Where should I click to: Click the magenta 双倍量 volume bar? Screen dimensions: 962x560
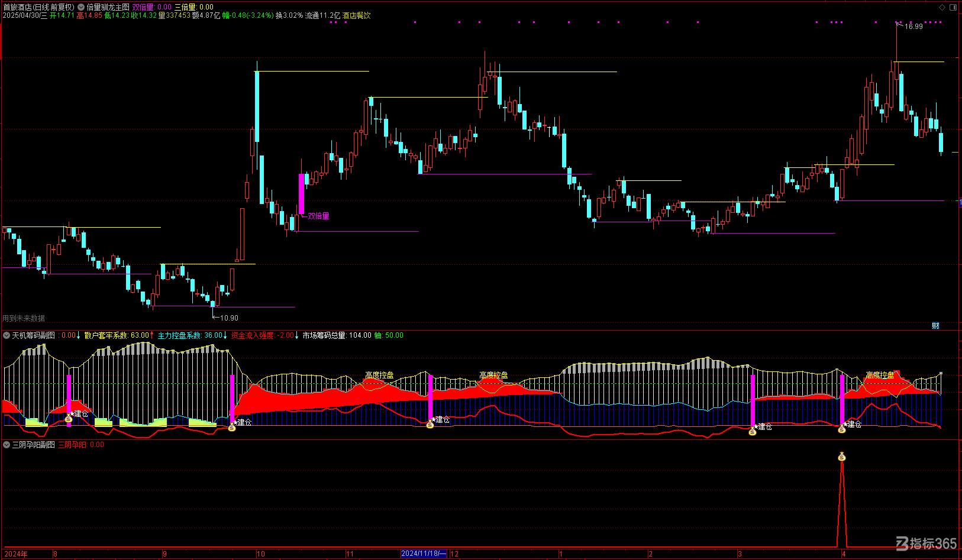click(302, 193)
